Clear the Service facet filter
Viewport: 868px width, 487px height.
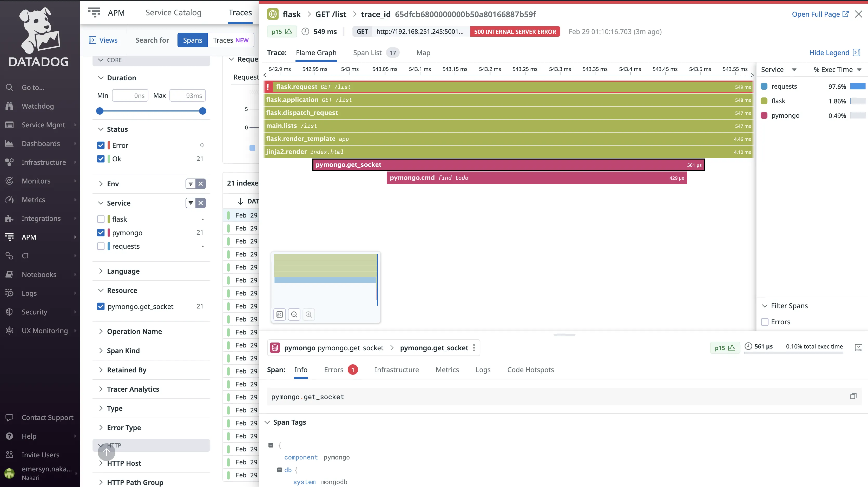(200, 203)
